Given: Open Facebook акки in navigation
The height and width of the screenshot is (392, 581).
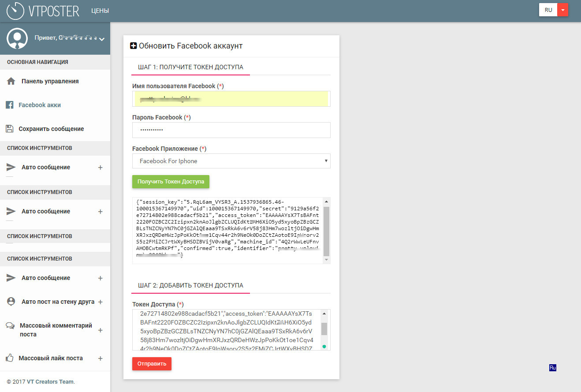Looking at the screenshot, I should 40,105.
